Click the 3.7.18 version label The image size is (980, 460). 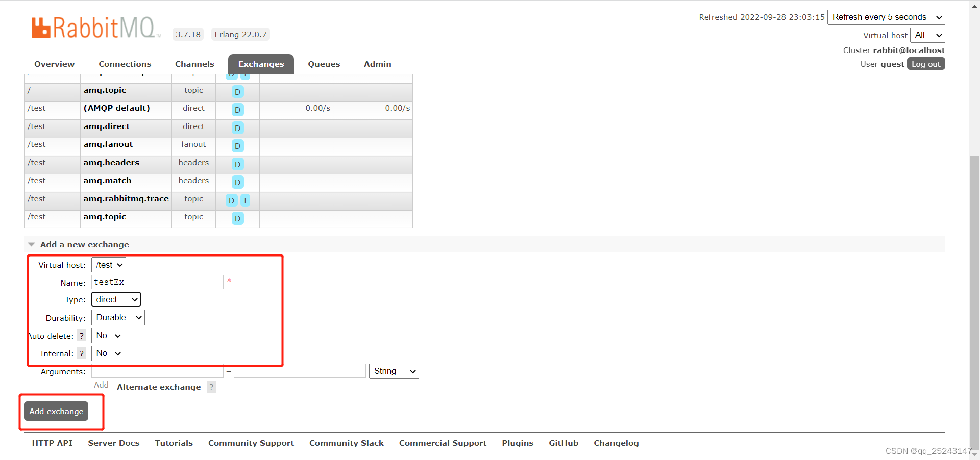coord(188,34)
